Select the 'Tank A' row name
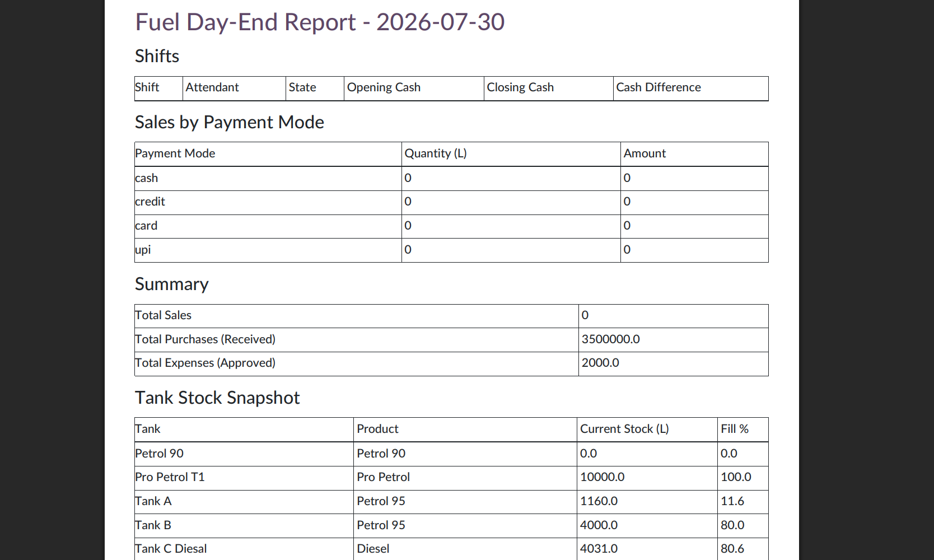934x560 pixels. [153, 501]
